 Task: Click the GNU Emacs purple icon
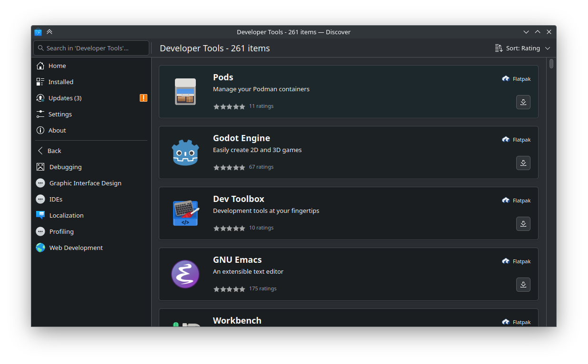(x=185, y=274)
